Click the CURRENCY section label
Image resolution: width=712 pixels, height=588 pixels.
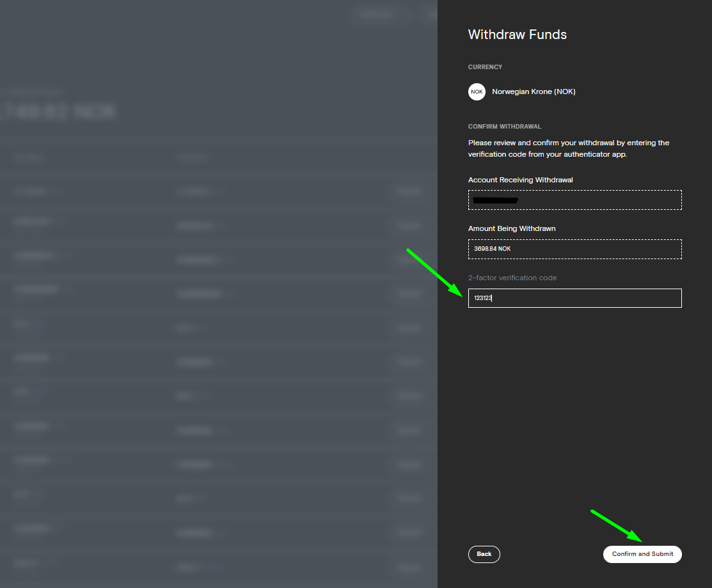[485, 67]
